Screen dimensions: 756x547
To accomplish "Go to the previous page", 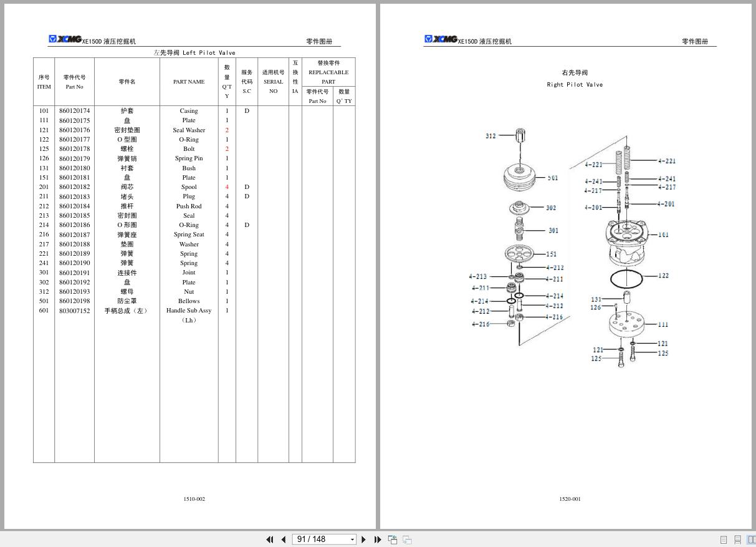I will coord(284,540).
